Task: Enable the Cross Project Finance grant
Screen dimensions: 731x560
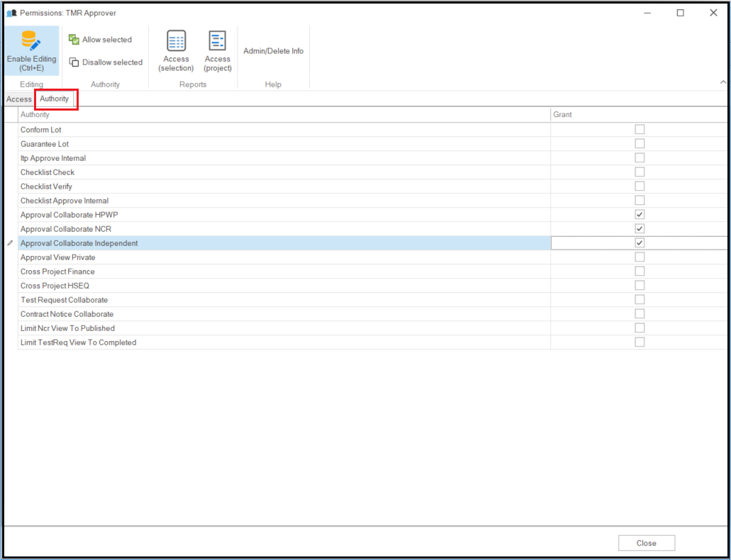Action: (x=640, y=271)
